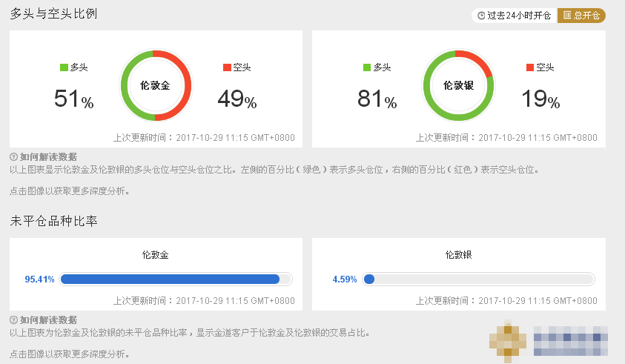Click red 空头 legend square for 伦敦金

[227, 67]
